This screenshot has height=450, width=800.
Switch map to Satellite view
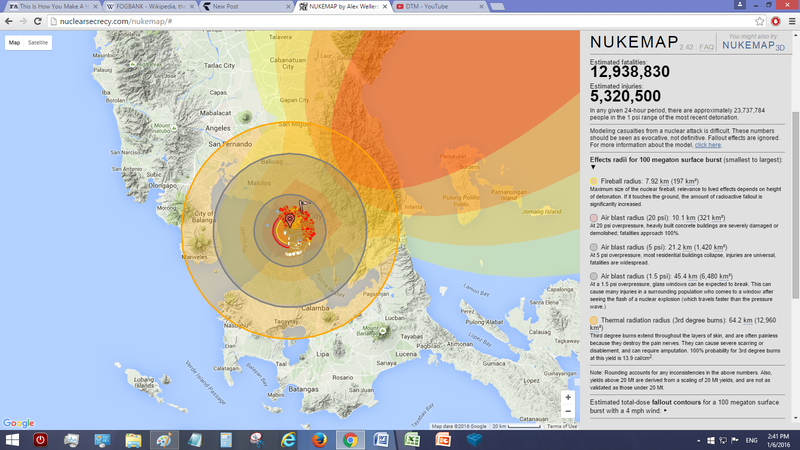(38, 43)
